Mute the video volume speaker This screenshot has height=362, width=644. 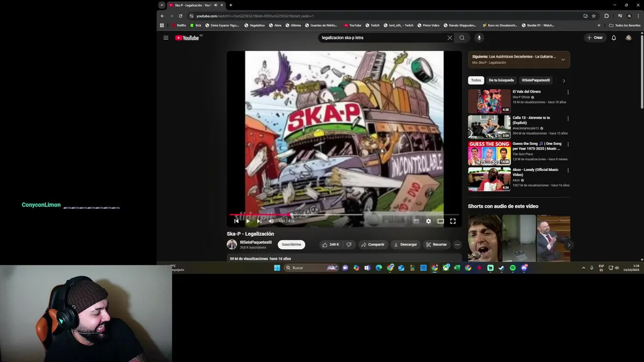(x=271, y=221)
